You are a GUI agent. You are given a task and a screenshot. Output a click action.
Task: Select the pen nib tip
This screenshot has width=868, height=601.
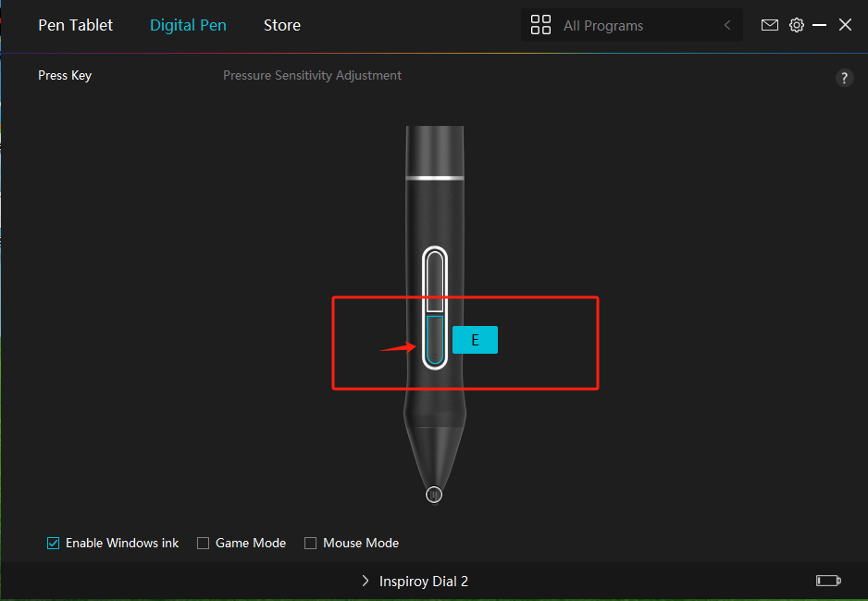pyautogui.click(x=434, y=495)
